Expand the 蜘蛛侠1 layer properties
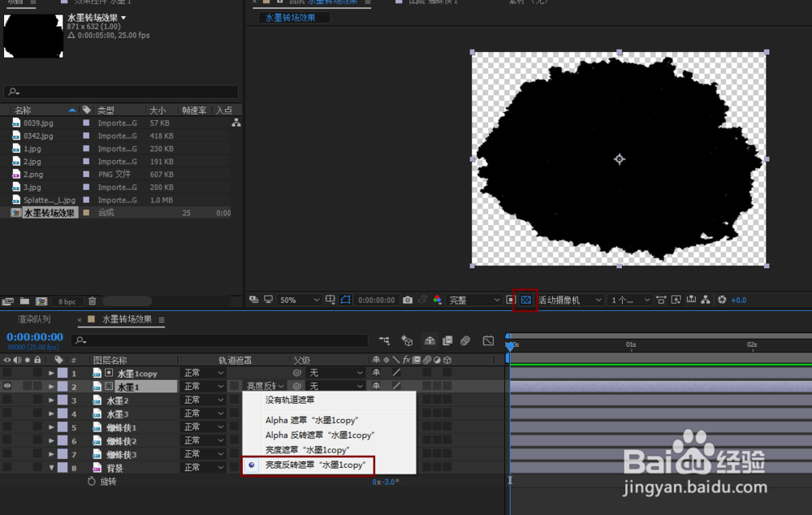The width and height of the screenshot is (812, 515). coord(51,427)
